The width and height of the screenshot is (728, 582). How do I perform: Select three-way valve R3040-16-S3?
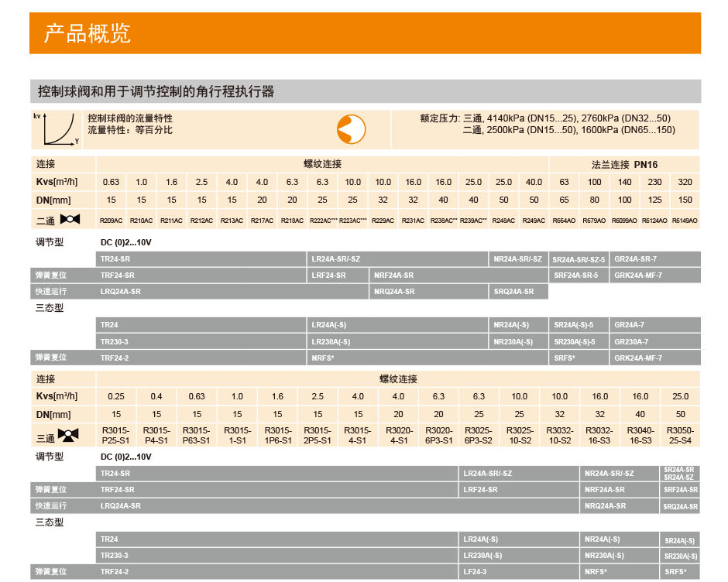(x=640, y=436)
